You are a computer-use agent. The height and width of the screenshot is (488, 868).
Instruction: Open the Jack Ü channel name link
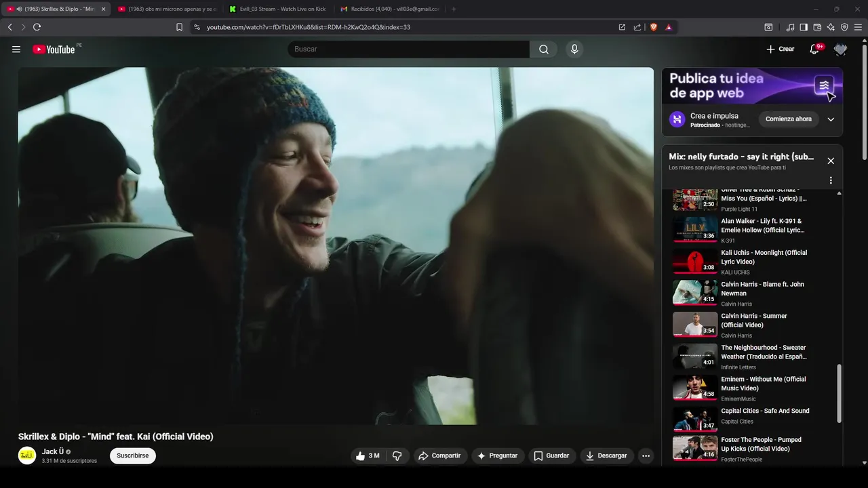(52, 451)
